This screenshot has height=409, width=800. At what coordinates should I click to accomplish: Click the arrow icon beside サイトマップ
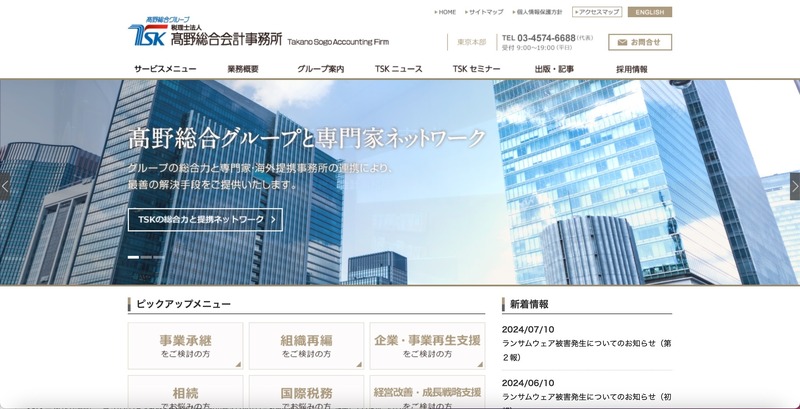point(466,12)
